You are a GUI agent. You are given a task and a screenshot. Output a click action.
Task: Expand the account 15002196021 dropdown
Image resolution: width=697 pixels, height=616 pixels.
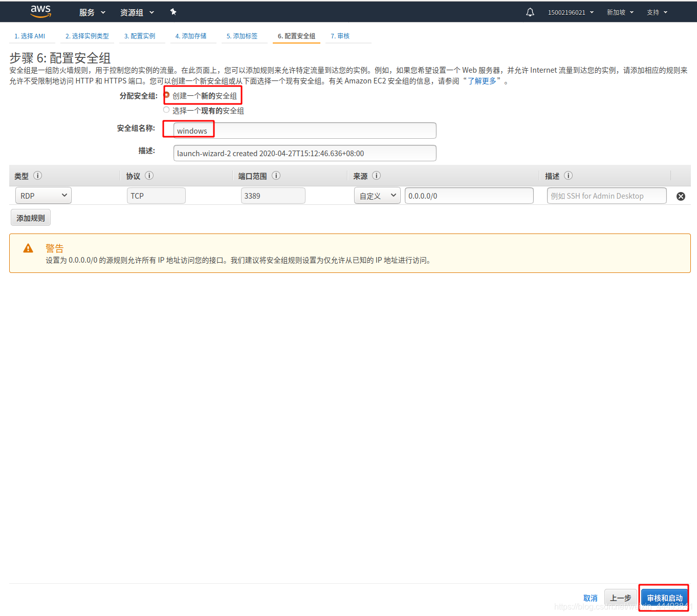point(571,12)
